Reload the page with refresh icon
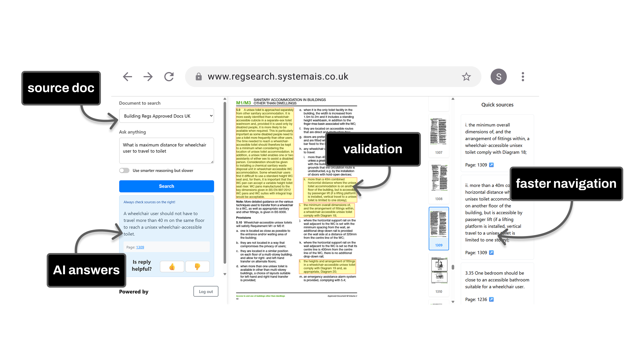The image size is (644, 362). tap(169, 77)
